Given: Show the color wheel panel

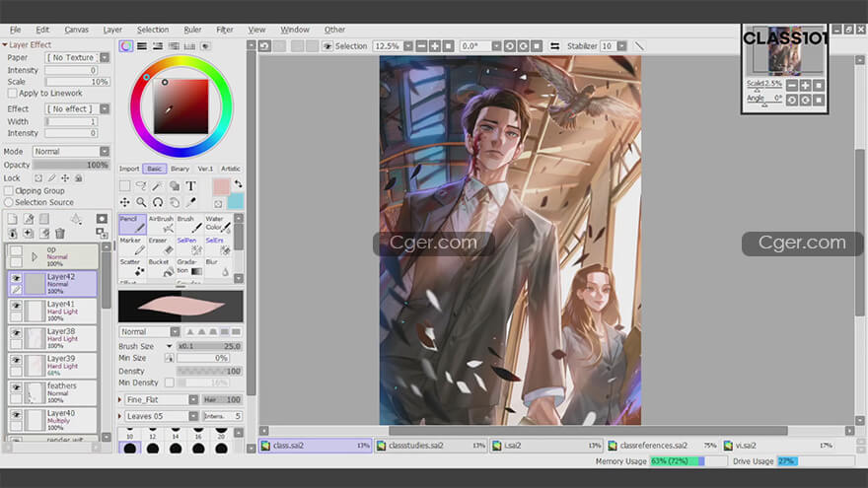Looking at the screenshot, I should coord(126,46).
